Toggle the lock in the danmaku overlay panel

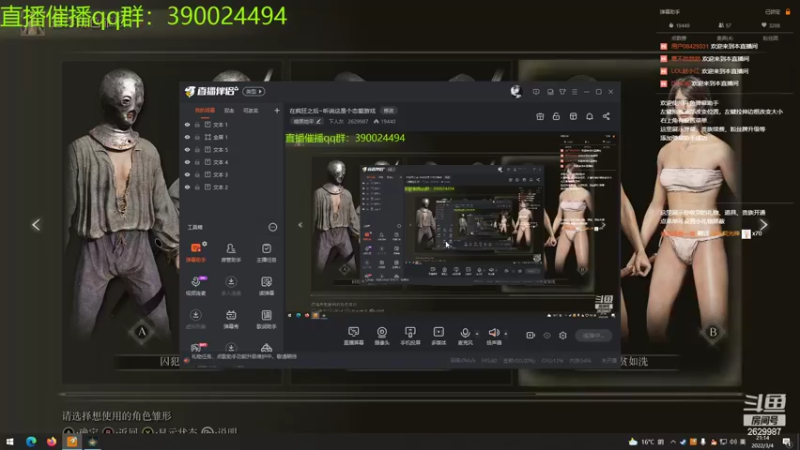tap(788, 11)
